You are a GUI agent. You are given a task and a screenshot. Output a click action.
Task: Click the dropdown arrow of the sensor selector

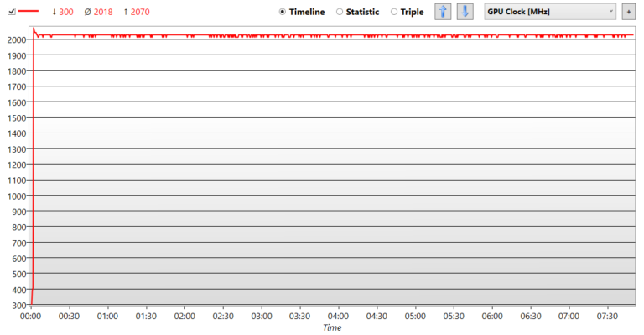click(x=610, y=12)
